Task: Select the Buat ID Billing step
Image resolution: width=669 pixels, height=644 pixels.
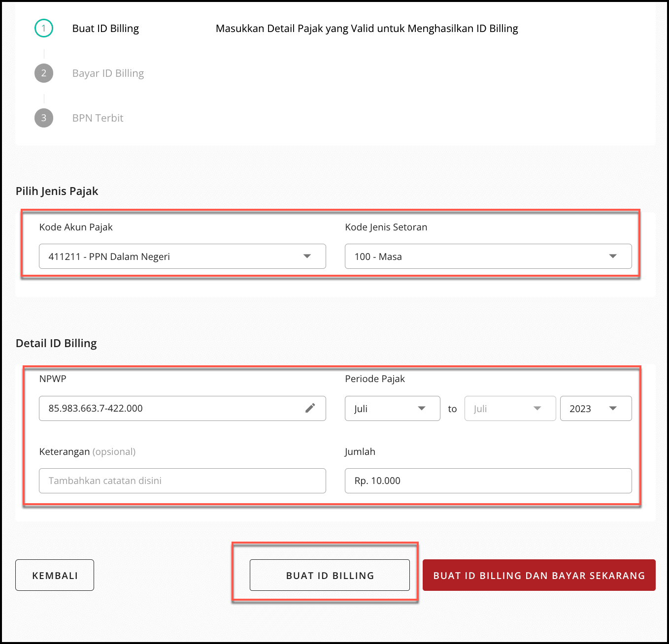Action: 105,28
